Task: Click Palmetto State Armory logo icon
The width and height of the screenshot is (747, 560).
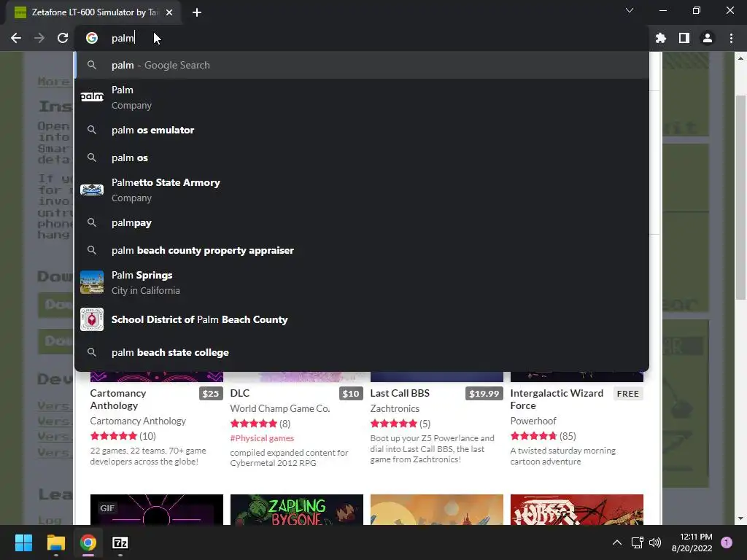Action: [x=92, y=190]
